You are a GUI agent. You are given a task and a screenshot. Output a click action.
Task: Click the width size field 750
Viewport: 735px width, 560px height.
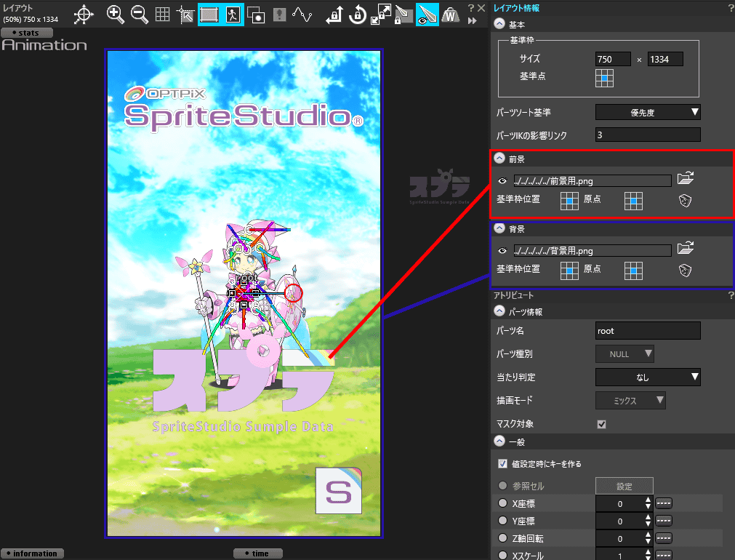tap(613, 59)
